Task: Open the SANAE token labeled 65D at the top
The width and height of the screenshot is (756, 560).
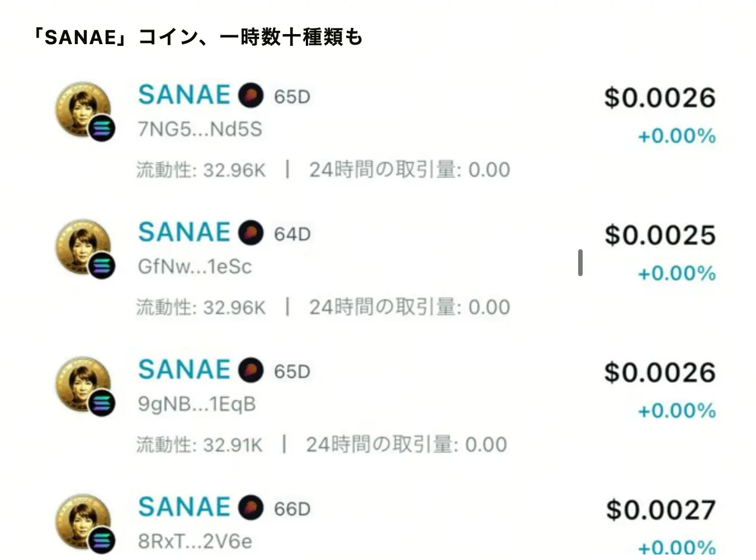Action: pyautogui.click(x=184, y=95)
